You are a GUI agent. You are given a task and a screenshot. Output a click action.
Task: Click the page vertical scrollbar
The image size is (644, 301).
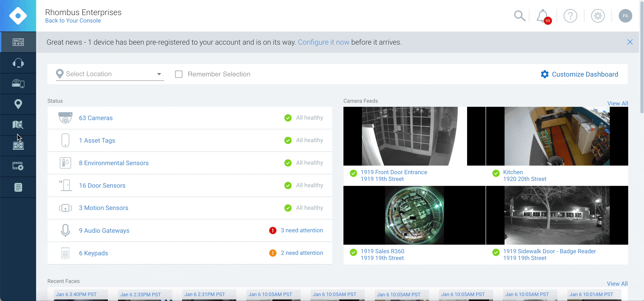tap(642, 57)
